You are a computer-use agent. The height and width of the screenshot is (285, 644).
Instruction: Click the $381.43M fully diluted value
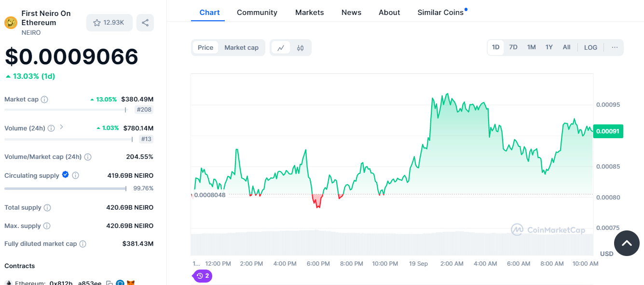pyautogui.click(x=138, y=244)
